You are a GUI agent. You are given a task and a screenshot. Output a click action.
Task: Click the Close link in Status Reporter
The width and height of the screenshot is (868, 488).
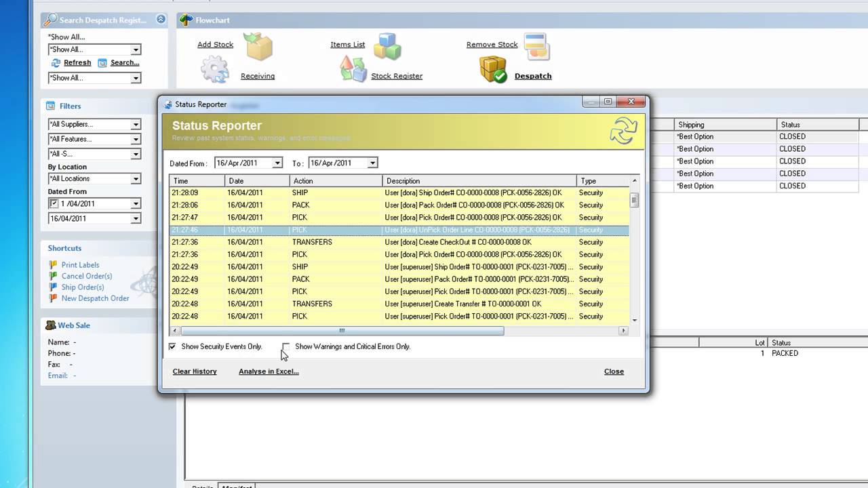coord(614,371)
